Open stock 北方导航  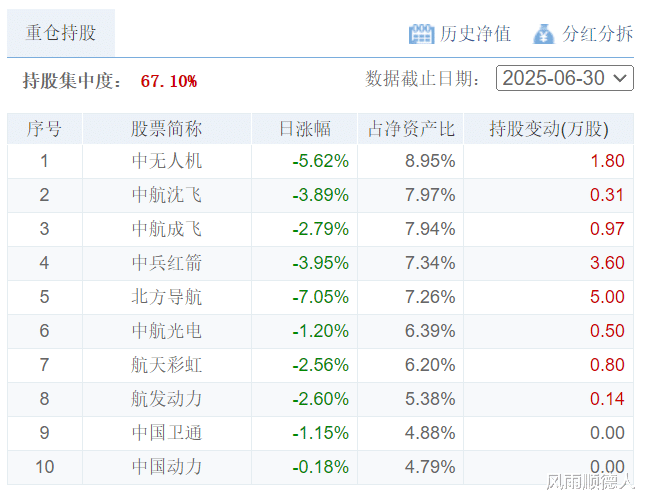167,297
